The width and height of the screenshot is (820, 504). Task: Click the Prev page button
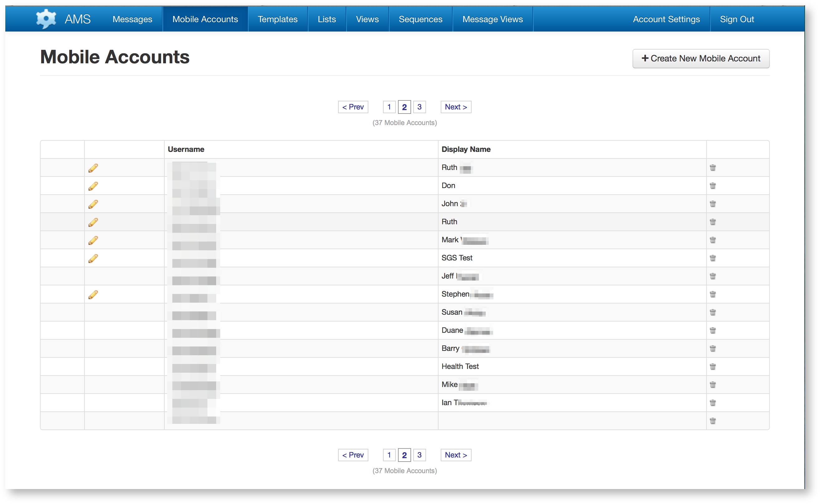click(x=352, y=107)
